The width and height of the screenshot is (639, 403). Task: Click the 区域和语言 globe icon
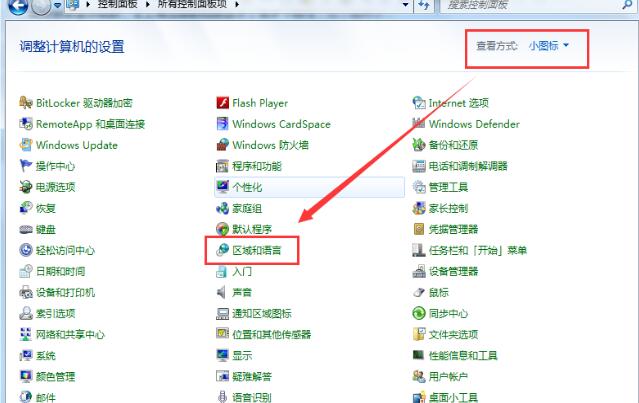coord(223,250)
